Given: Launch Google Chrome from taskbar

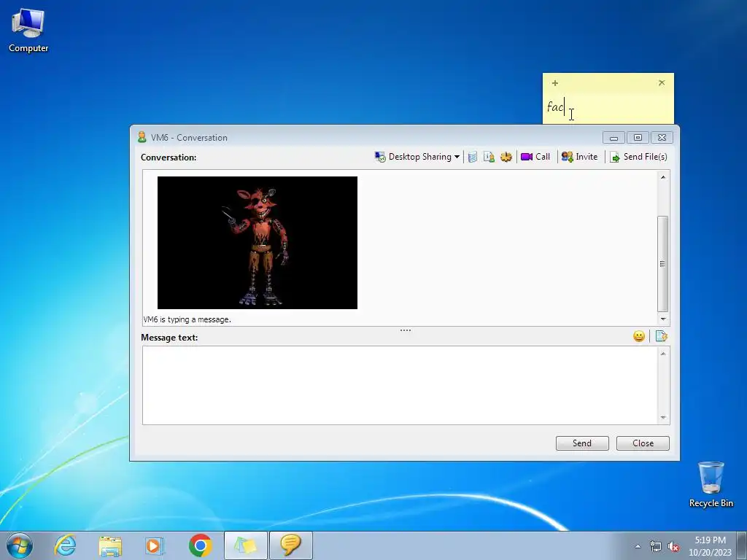Looking at the screenshot, I should (200, 545).
